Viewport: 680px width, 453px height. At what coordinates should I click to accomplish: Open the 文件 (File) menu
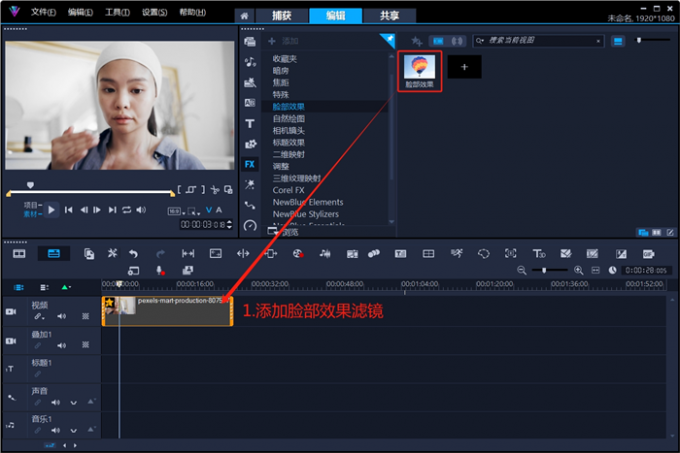(x=43, y=12)
